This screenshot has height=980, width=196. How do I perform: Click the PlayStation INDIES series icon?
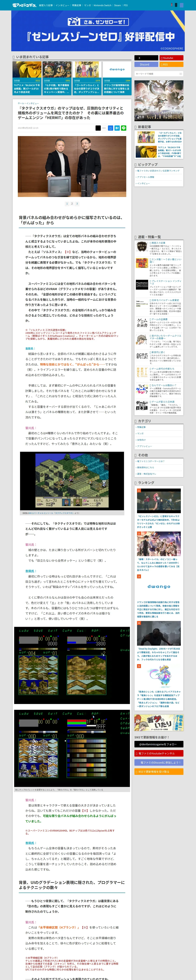point(142,284)
